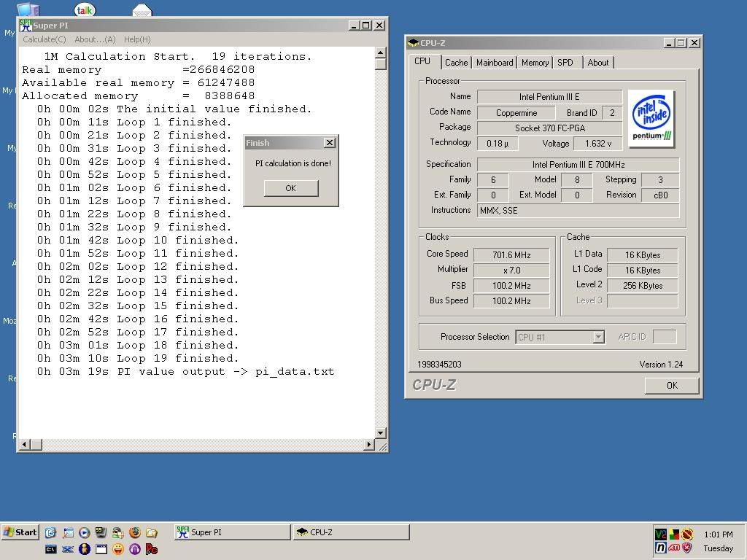The image size is (747, 560).
Task: Click the red security shield tray icon
Action: pos(687,548)
